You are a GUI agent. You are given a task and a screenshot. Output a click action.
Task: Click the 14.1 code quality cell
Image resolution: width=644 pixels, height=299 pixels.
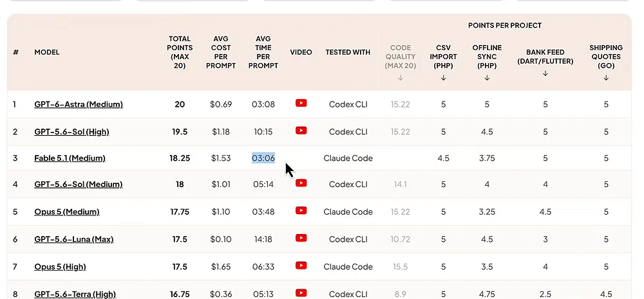(401, 184)
